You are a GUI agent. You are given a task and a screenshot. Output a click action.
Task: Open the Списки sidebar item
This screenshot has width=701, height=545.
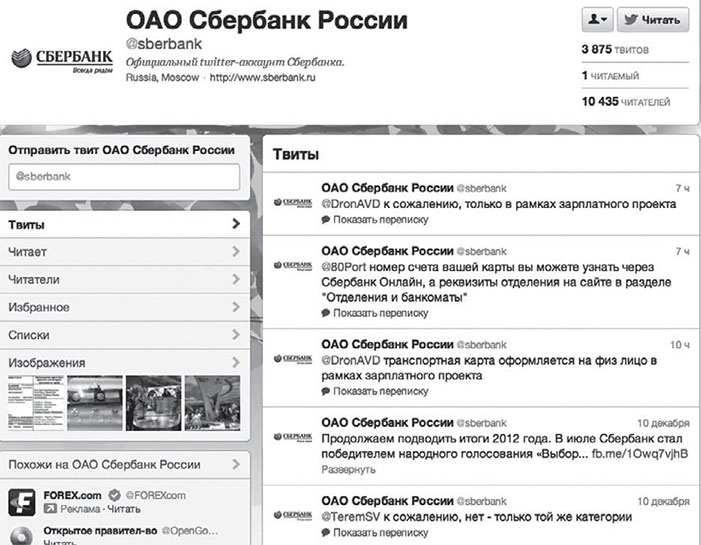pos(125,335)
